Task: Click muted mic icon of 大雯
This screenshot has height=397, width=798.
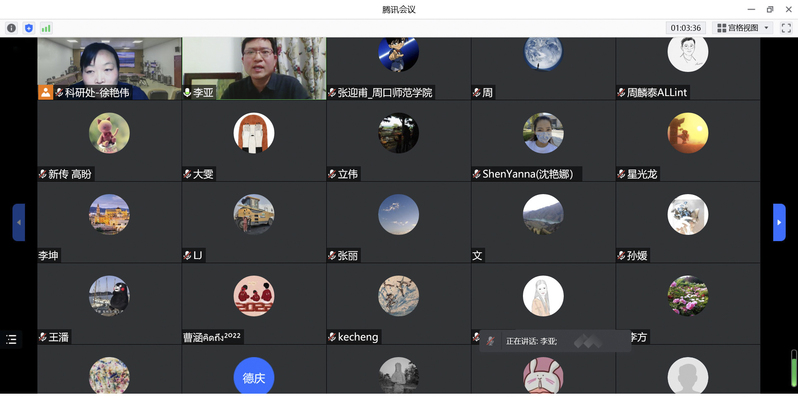Action: (187, 174)
